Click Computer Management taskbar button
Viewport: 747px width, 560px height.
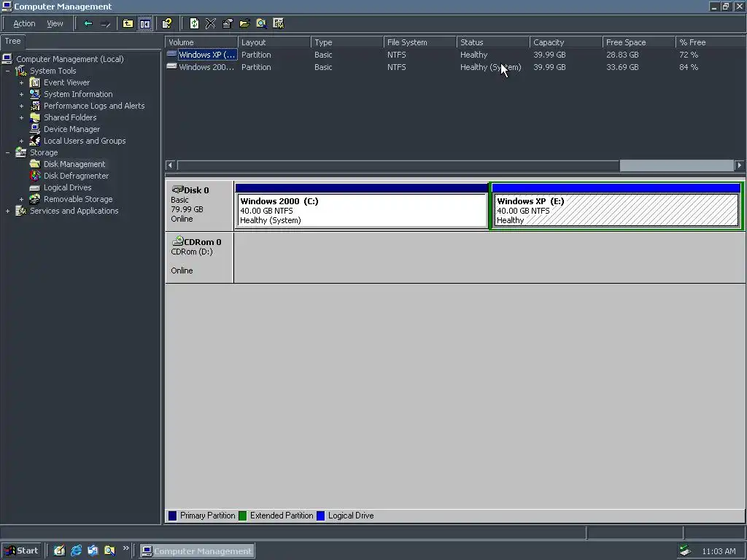197,551
